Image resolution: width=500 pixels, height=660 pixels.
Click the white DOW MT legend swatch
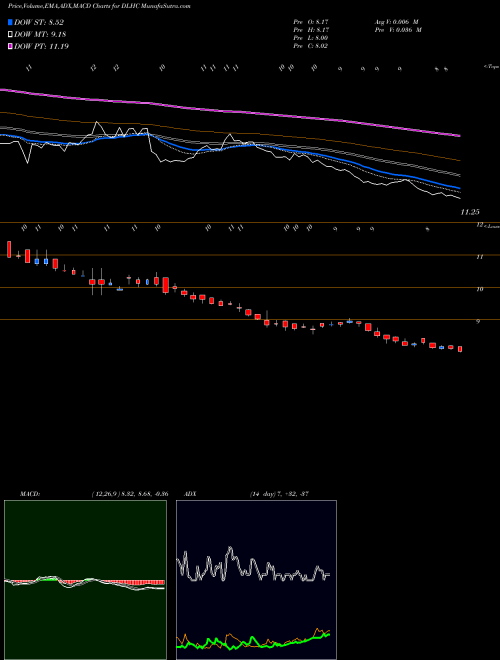click(10, 35)
